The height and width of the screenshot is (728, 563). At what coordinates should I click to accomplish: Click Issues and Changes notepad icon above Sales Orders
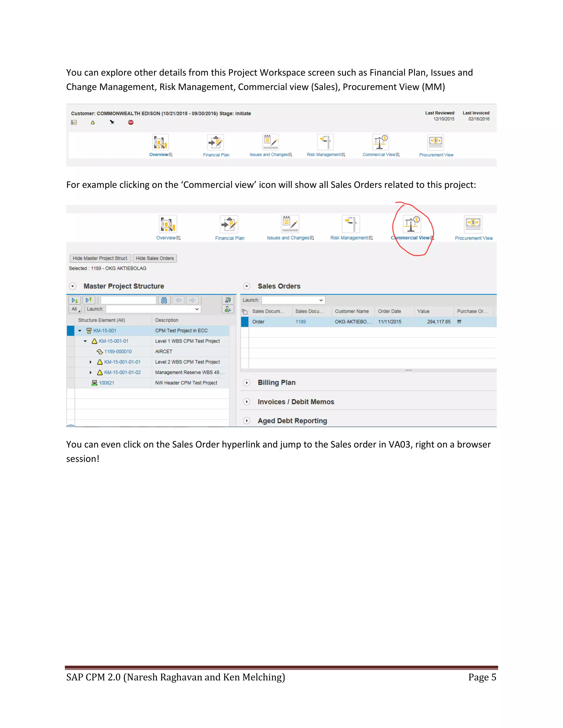(290, 224)
